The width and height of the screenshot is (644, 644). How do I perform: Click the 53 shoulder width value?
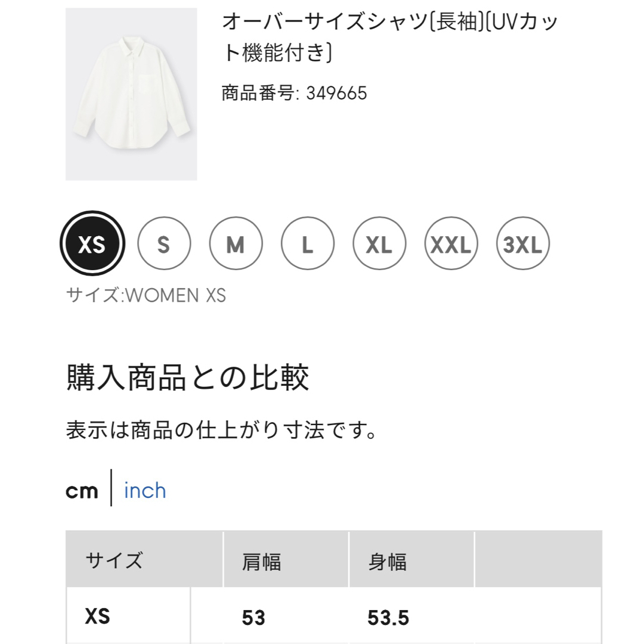click(x=253, y=617)
